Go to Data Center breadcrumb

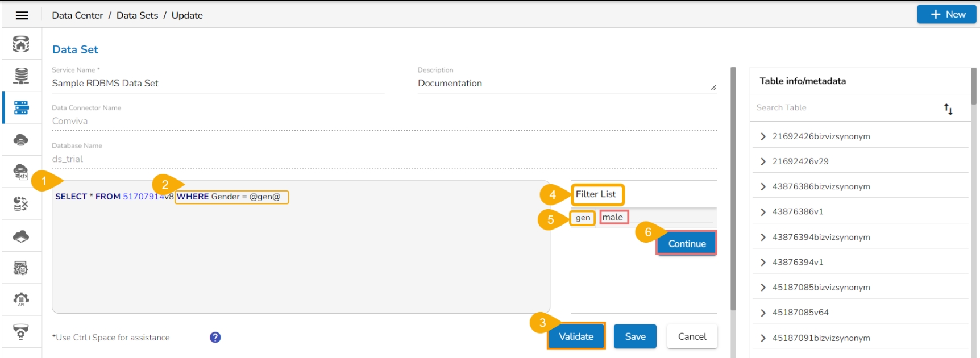tap(77, 15)
